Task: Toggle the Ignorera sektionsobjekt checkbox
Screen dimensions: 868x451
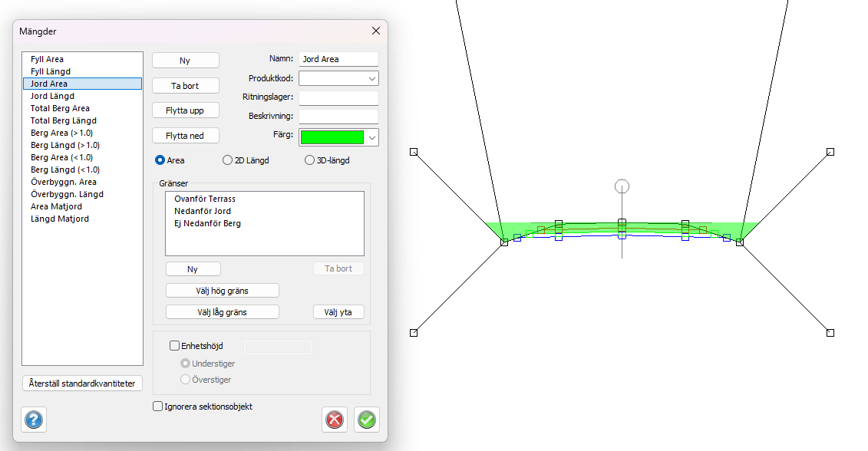Action: (158, 407)
